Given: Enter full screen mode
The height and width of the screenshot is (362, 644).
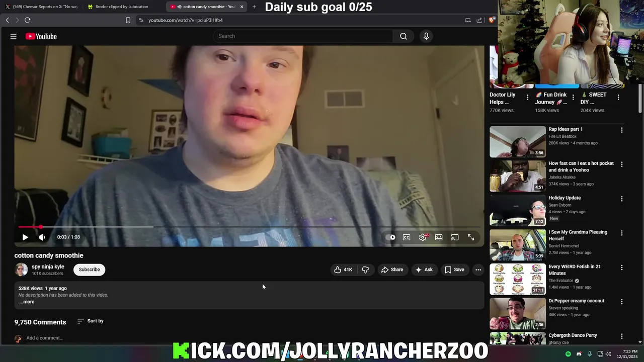Looking at the screenshot, I should [471, 237].
